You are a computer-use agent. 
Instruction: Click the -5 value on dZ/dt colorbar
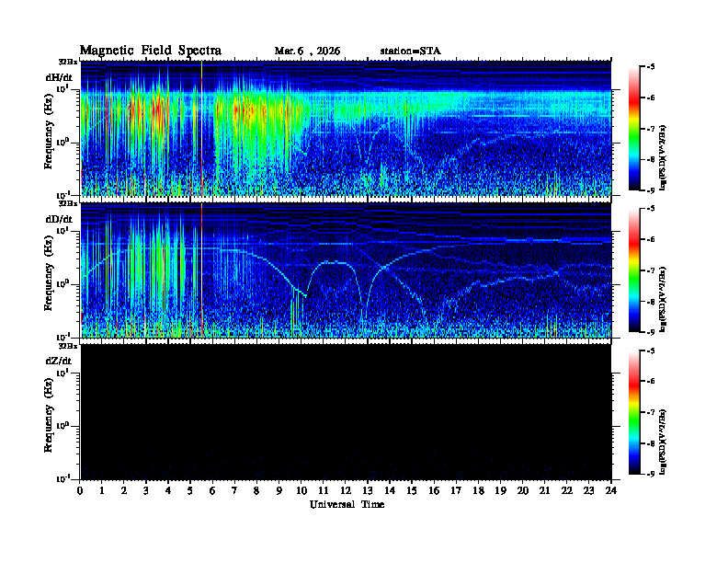point(651,350)
